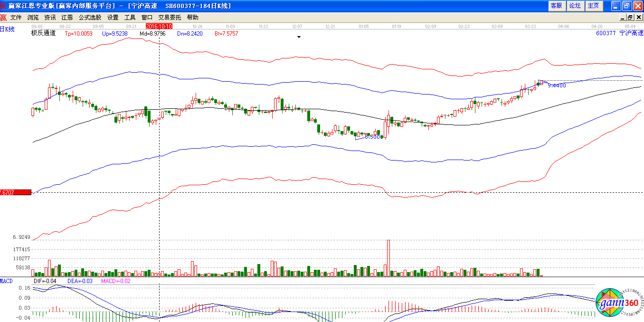Click the small black triangle marker above chart
The height and width of the screenshot is (322, 644).
tap(299, 37)
